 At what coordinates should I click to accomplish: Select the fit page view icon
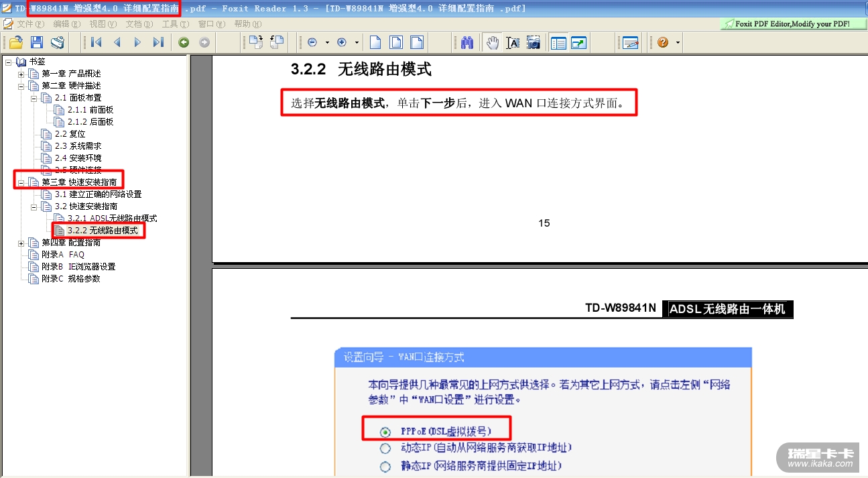[396, 42]
